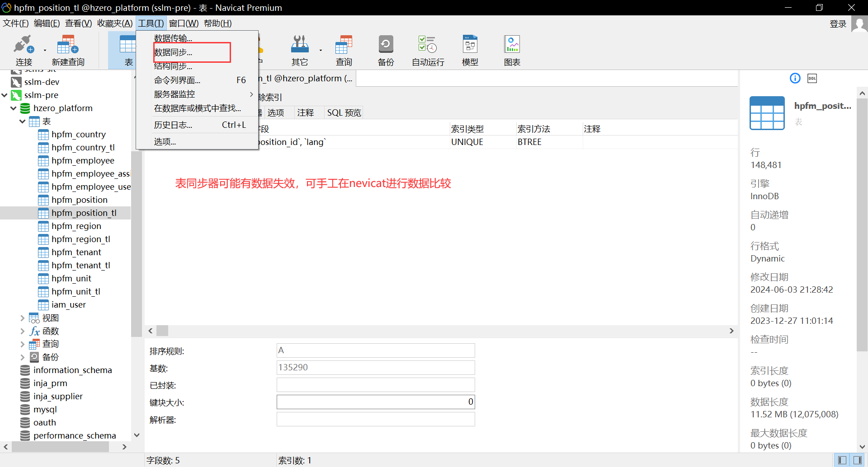
Task: Open 编辑 Edit menu
Action: click(47, 23)
